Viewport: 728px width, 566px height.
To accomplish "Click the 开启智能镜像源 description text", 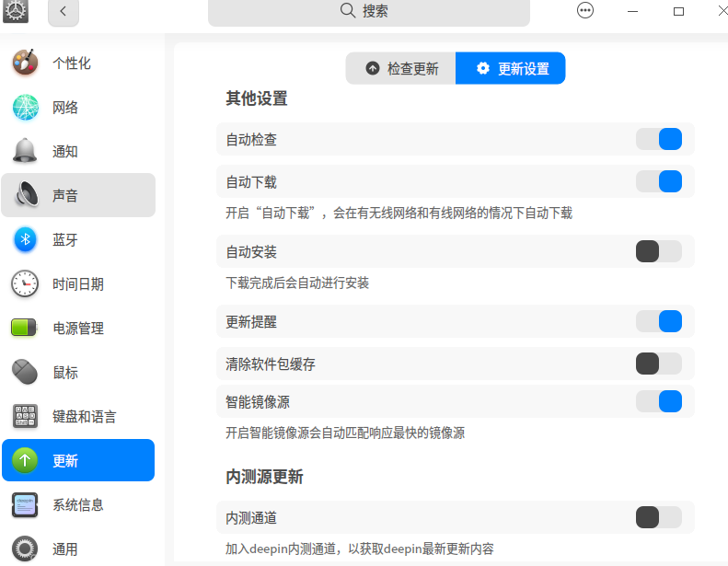I will [x=345, y=433].
